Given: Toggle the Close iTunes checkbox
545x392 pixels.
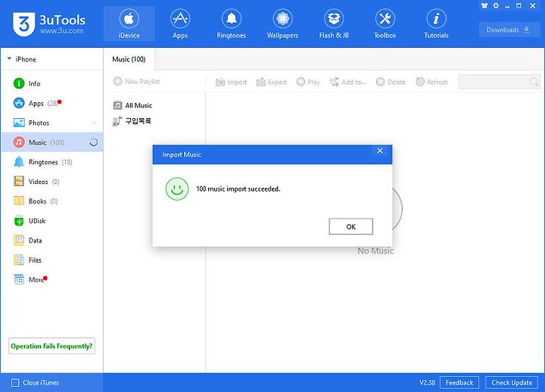Looking at the screenshot, I should pyautogui.click(x=15, y=383).
